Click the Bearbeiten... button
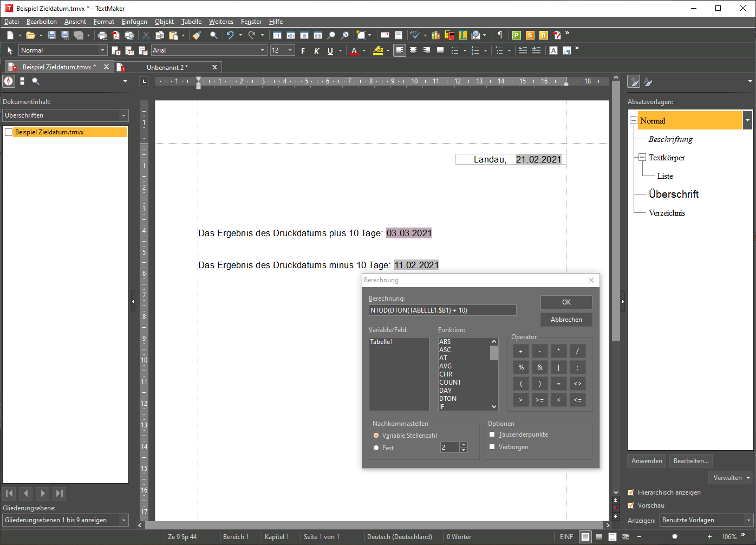The width and height of the screenshot is (756, 545). 691,461
